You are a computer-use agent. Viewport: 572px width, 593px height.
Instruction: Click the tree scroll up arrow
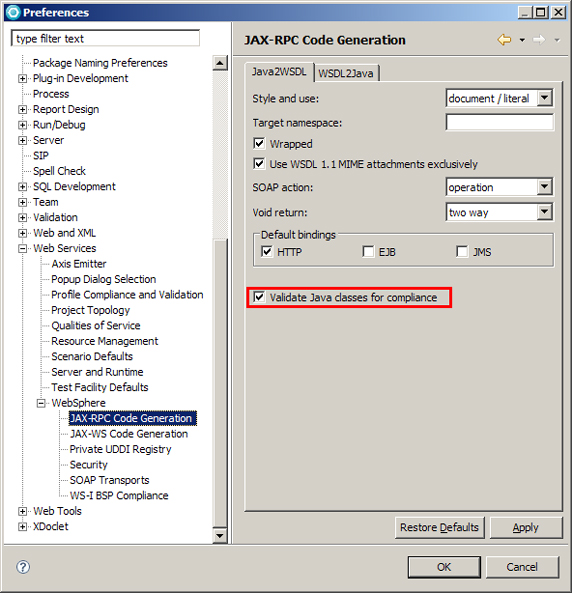[x=220, y=63]
